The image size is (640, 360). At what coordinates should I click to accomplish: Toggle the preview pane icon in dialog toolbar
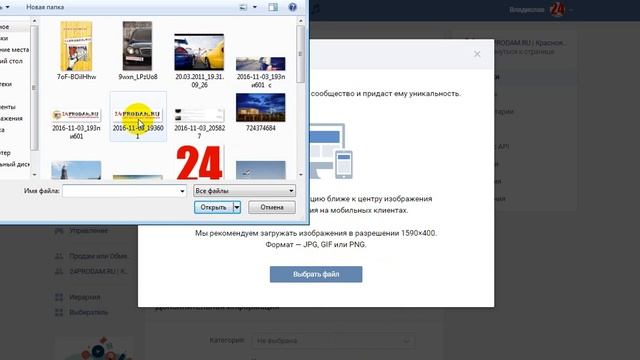[273, 7]
